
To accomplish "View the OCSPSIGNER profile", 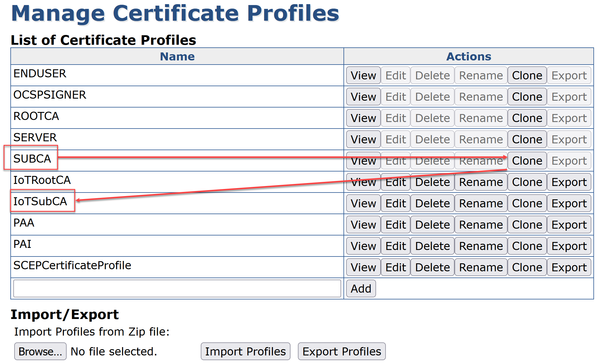I will [x=363, y=97].
